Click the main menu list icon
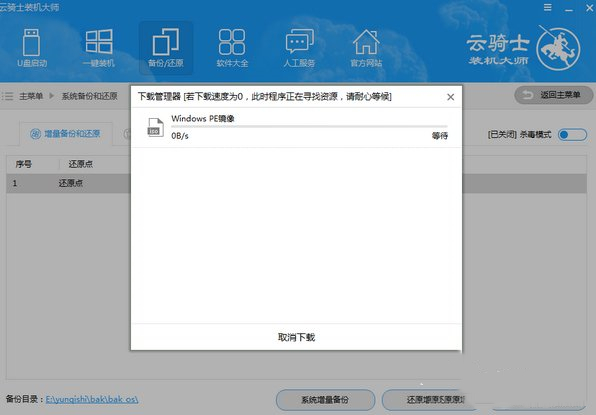 8,96
